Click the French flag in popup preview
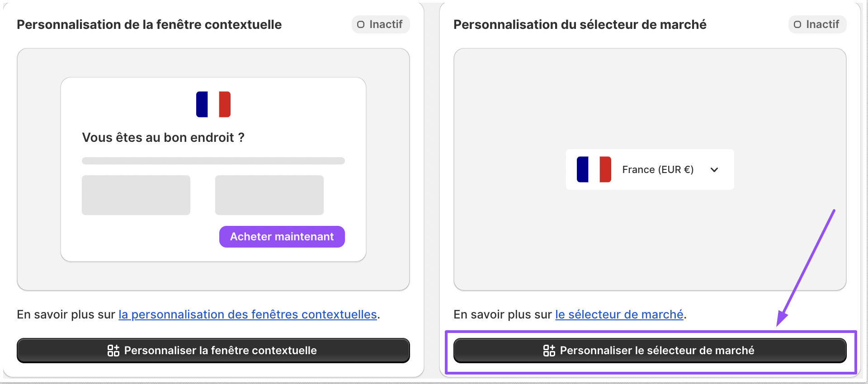The width and height of the screenshot is (868, 384). [213, 104]
